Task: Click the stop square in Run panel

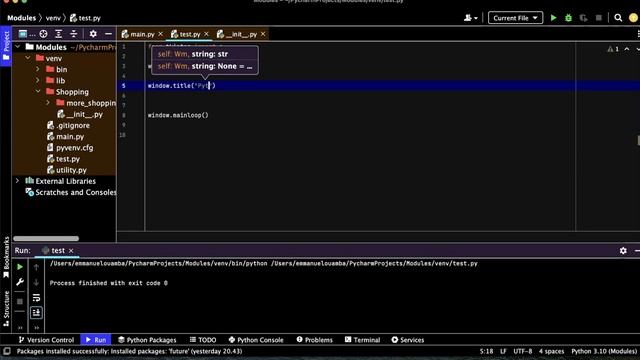Action: pyautogui.click(x=20, y=302)
